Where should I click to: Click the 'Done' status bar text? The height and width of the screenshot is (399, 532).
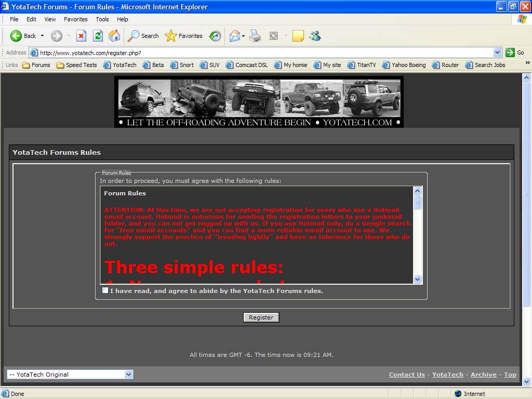pos(17,394)
